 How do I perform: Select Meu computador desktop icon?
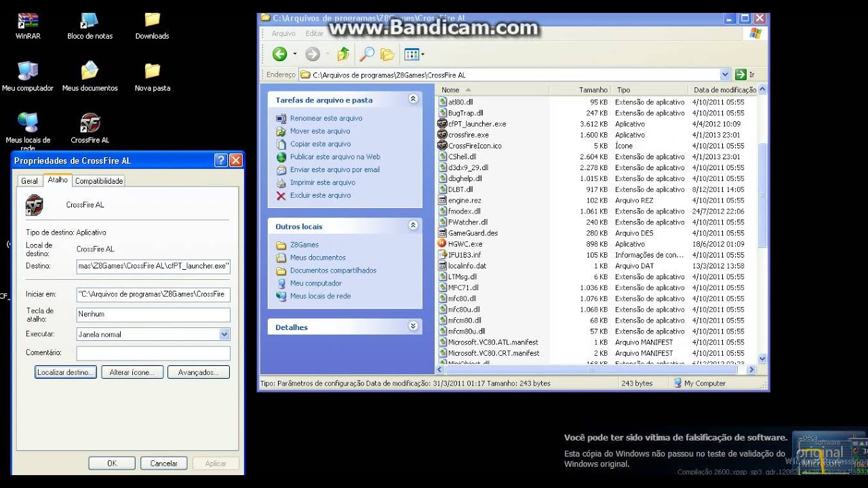[28, 77]
